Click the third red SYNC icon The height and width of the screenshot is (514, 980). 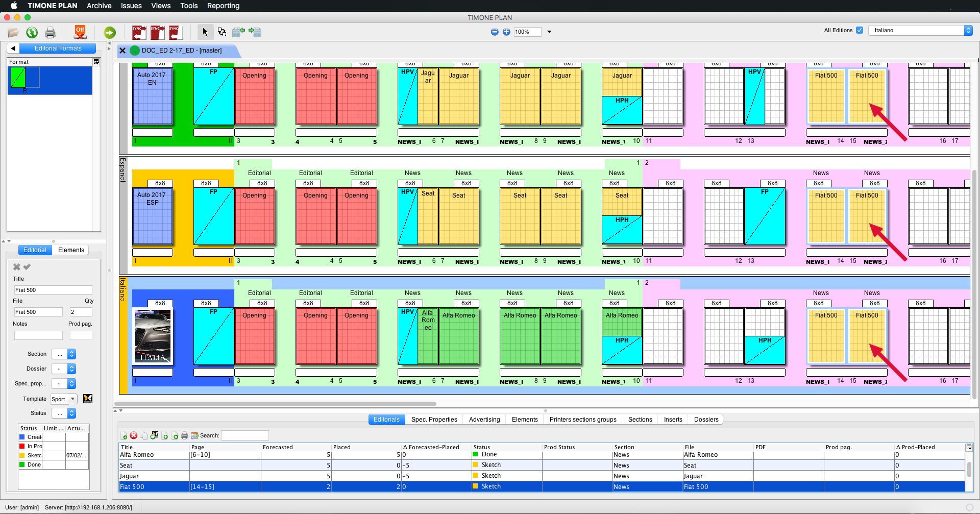click(x=176, y=32)
